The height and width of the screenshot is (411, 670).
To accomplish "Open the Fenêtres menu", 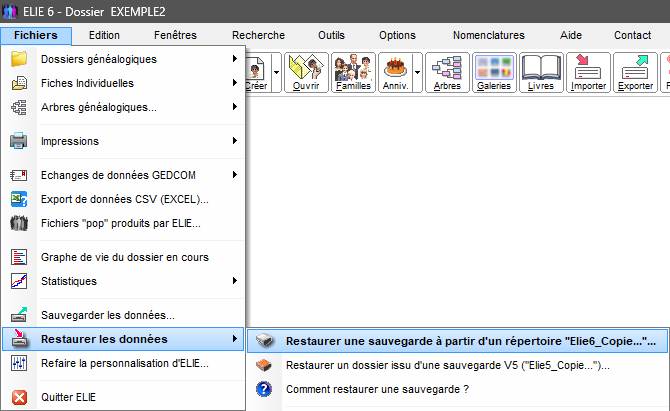I will 175,35.
